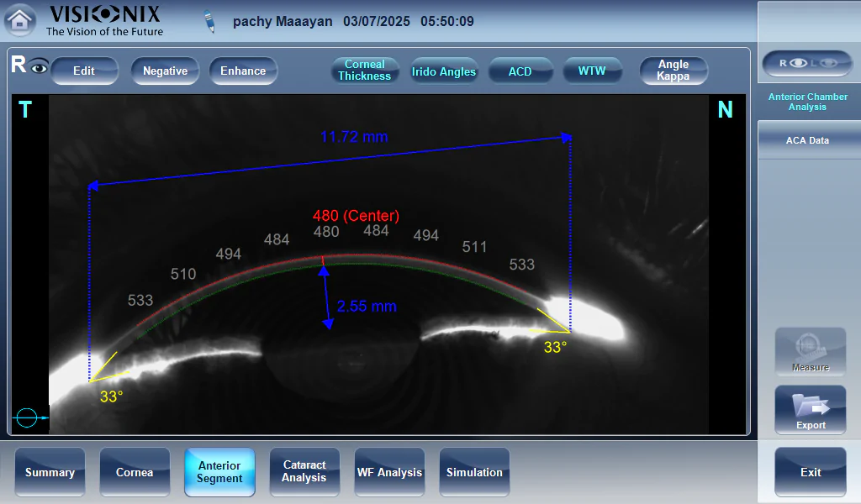Go to Cataract Analysis tab
This screenshot has height=504, width=861.
pyautogui.click(x=304, y=472)
